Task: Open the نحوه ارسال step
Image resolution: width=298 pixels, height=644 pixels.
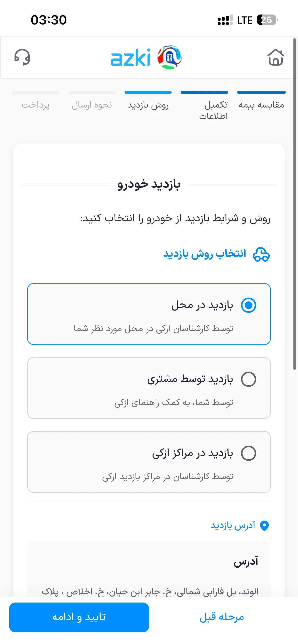Action: (x=92, y=101)
